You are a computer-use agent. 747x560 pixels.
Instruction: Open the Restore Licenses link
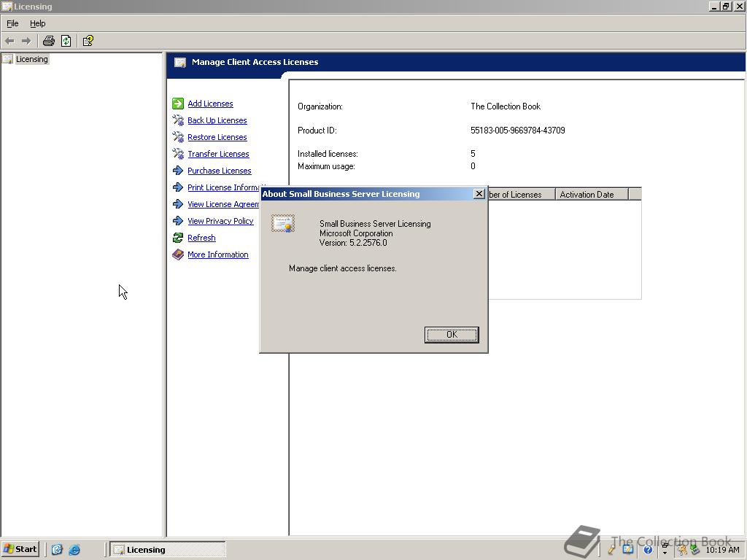(x=217, y=136)
